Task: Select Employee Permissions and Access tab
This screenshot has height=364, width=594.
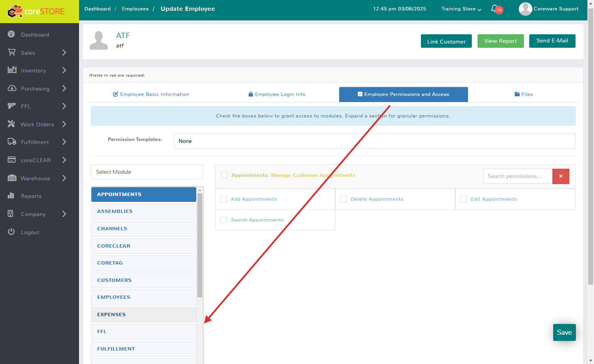Action: pos(403,94)
